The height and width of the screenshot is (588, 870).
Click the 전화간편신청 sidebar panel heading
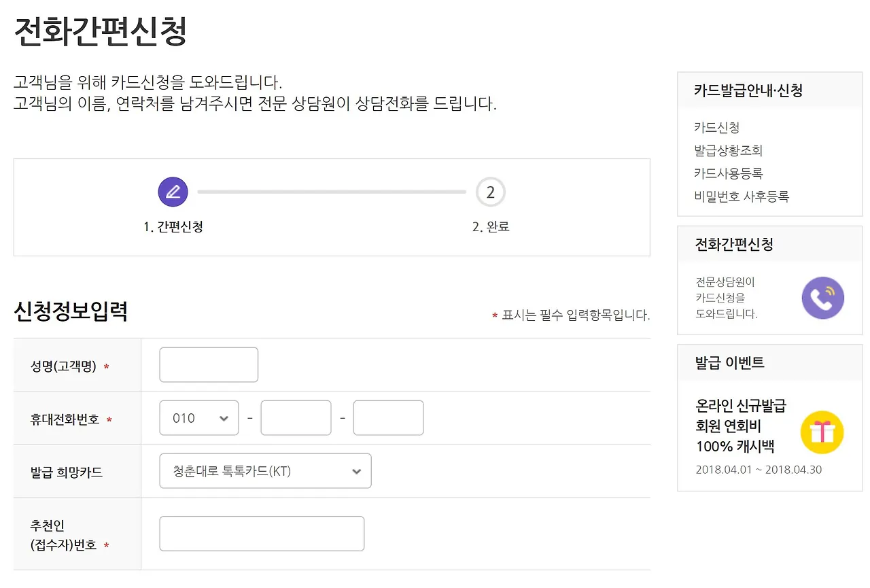(x=734, y=245)
